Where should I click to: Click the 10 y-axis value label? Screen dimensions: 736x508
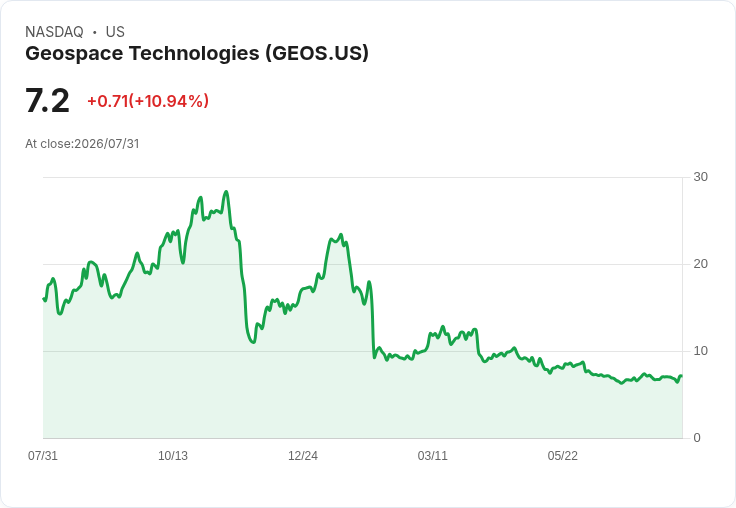pos(700,351)
